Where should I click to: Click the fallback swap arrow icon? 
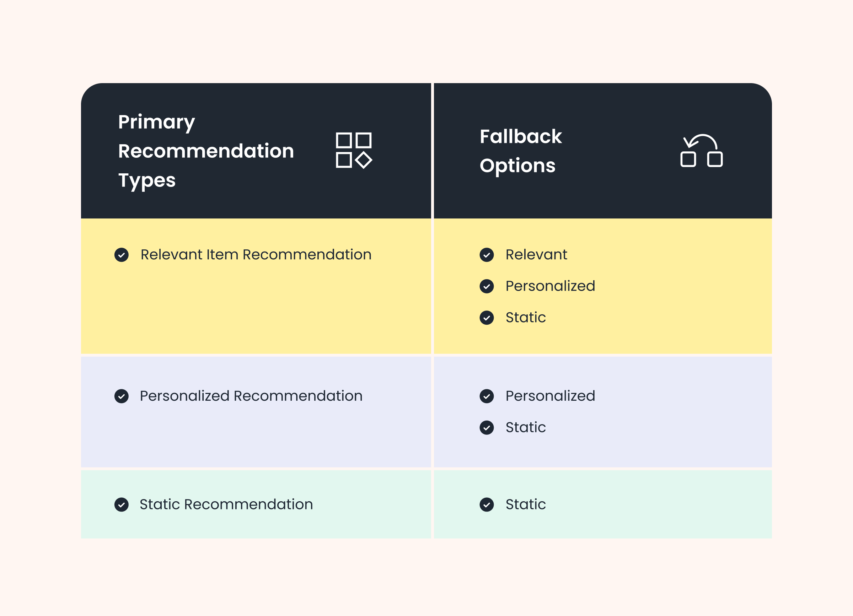(702, 151)
